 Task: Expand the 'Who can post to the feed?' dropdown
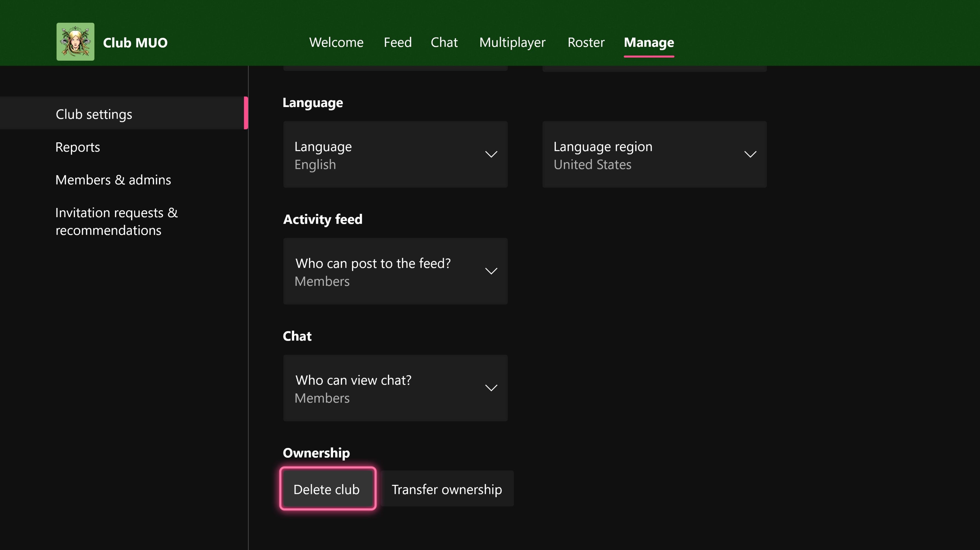pos(395,271)
